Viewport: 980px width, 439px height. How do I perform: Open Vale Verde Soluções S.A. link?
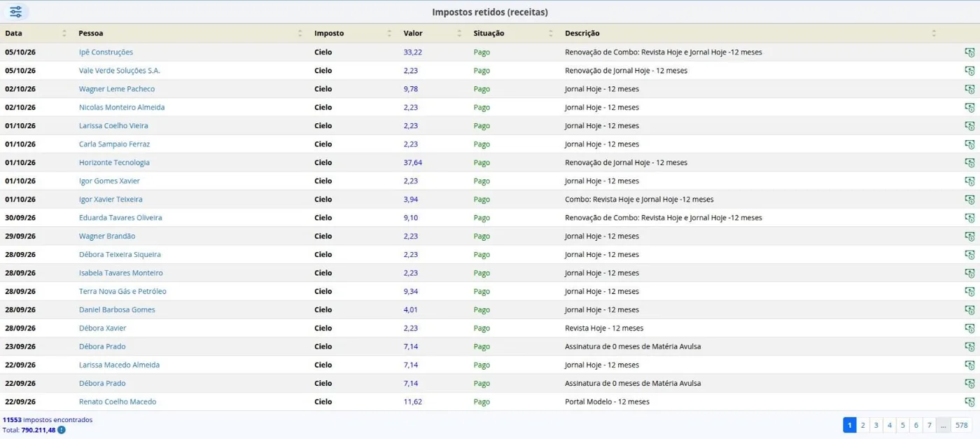(120, 71)
